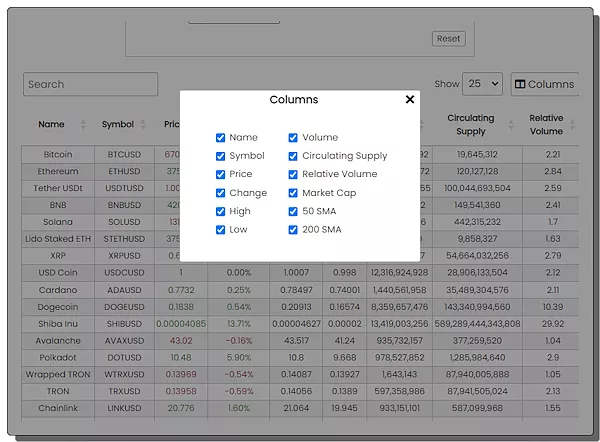Uncheck the Volume column checkbox
600x442 pixels.
(x=293, y=138)
